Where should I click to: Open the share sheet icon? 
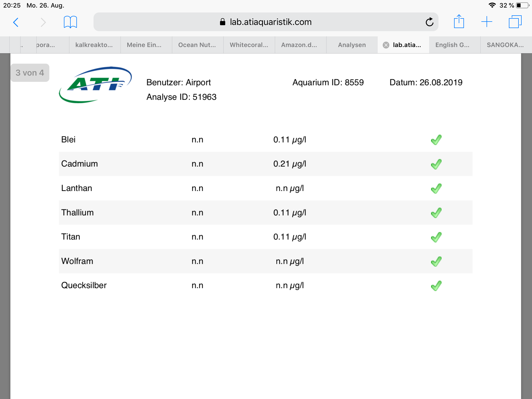459,22
